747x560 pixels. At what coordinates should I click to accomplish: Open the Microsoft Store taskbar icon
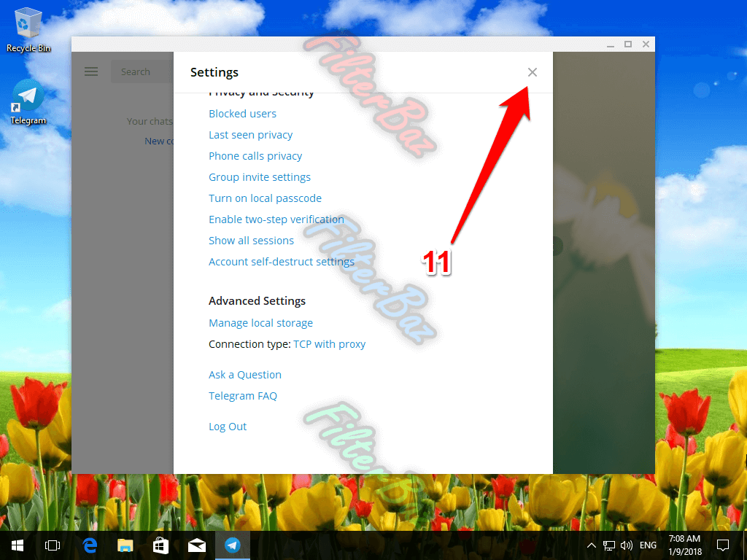[160, 545]
